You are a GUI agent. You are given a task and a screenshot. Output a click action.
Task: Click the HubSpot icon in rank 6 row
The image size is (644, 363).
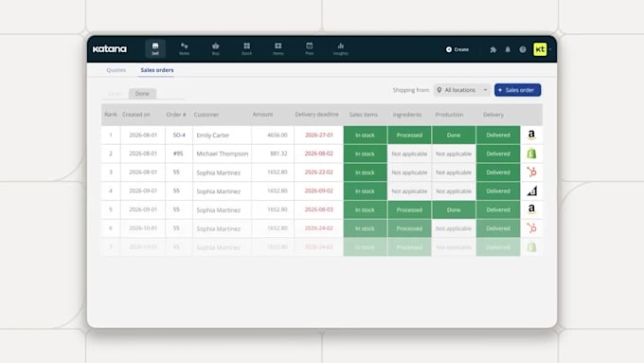531,228
